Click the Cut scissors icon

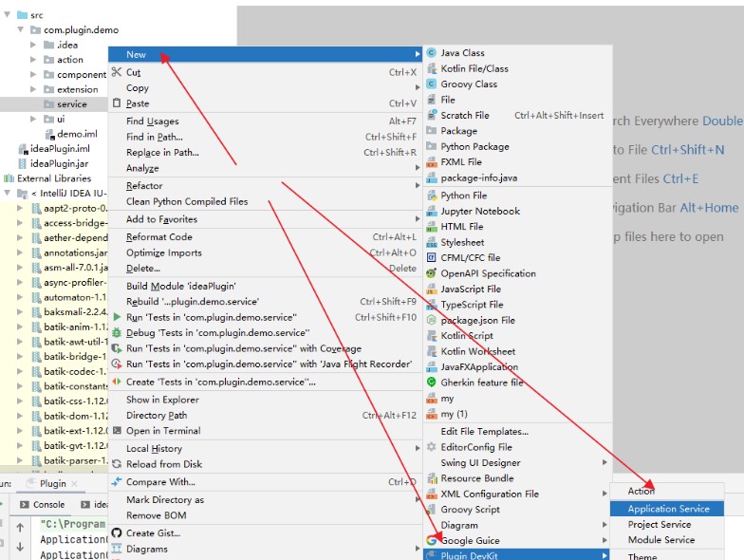click(x=116, y=72)
